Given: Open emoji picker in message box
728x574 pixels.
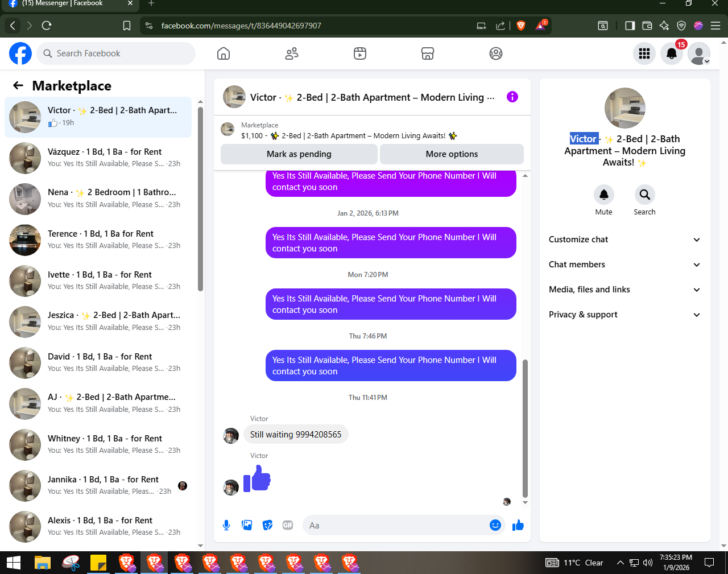Looking at the screenshot, I should coord(495,525).
